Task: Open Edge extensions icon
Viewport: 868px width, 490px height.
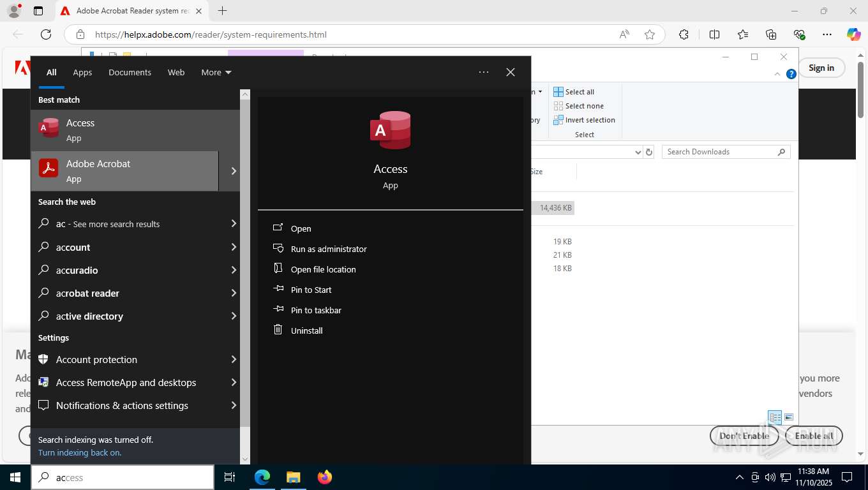Action: (684, 34)
